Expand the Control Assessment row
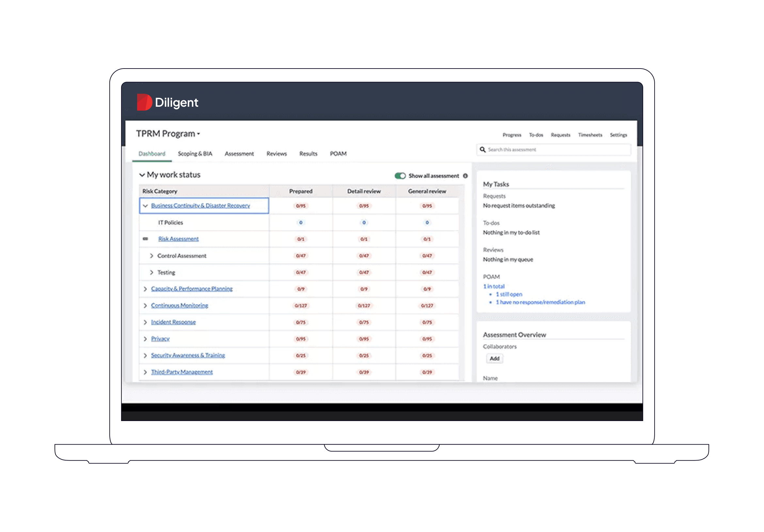The width and height of the screenshot is (764, 532). pos(151,256)
